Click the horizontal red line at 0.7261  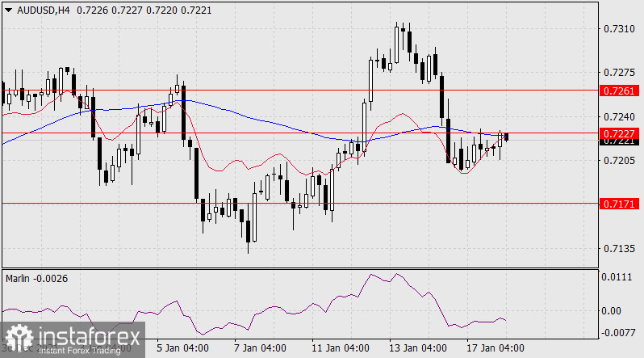[x=300, y=90]
